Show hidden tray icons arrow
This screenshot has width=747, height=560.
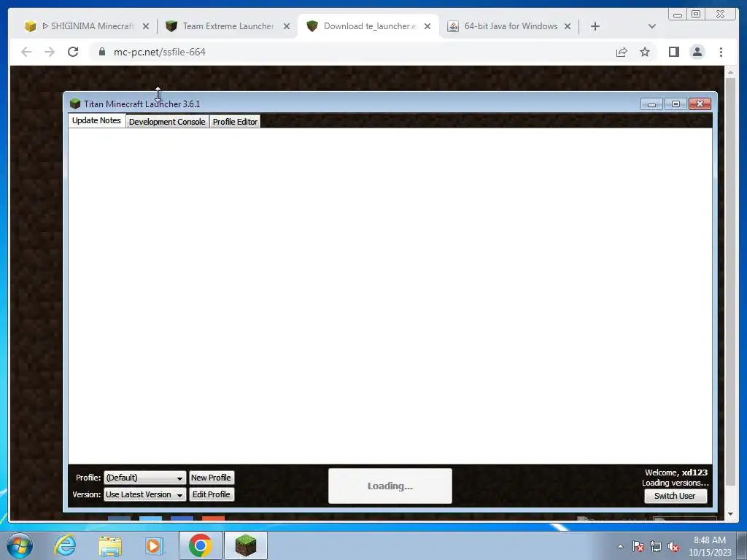[620, 546]
